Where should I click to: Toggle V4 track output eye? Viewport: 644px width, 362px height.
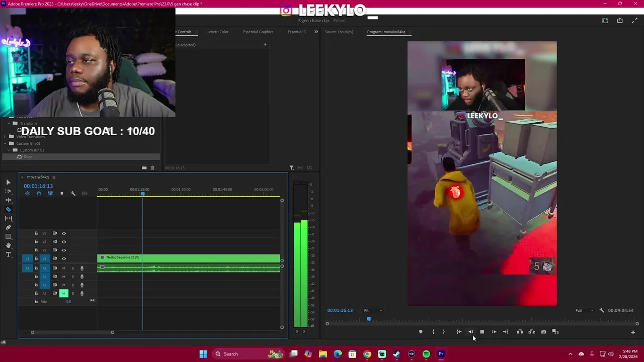point(64,233)
